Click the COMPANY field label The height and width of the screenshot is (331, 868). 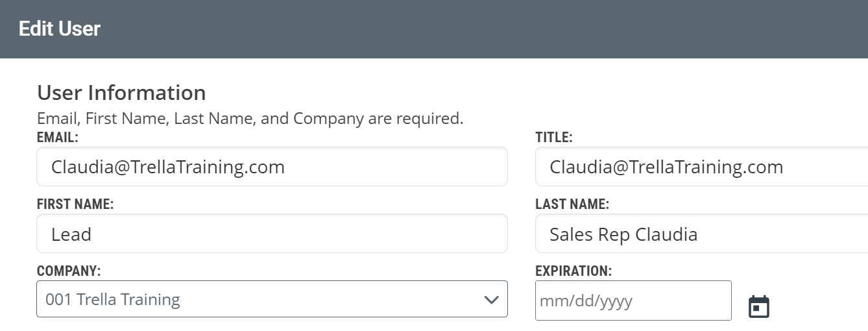coord(69,271)
